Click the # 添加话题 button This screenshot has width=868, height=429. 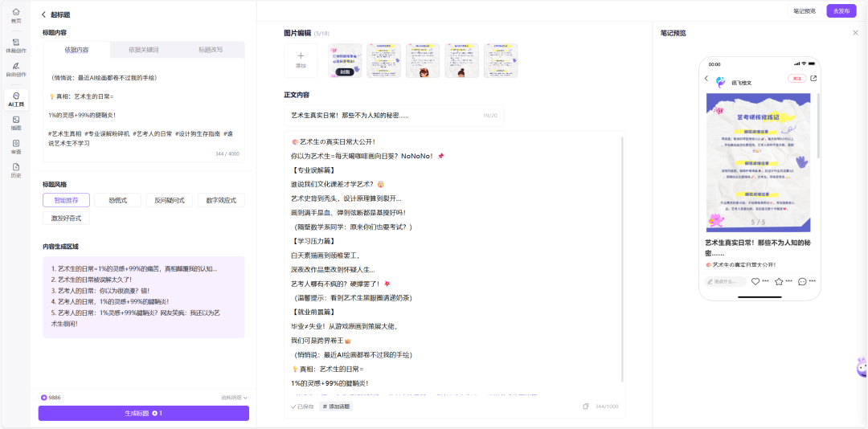click(x=336, y=407)
